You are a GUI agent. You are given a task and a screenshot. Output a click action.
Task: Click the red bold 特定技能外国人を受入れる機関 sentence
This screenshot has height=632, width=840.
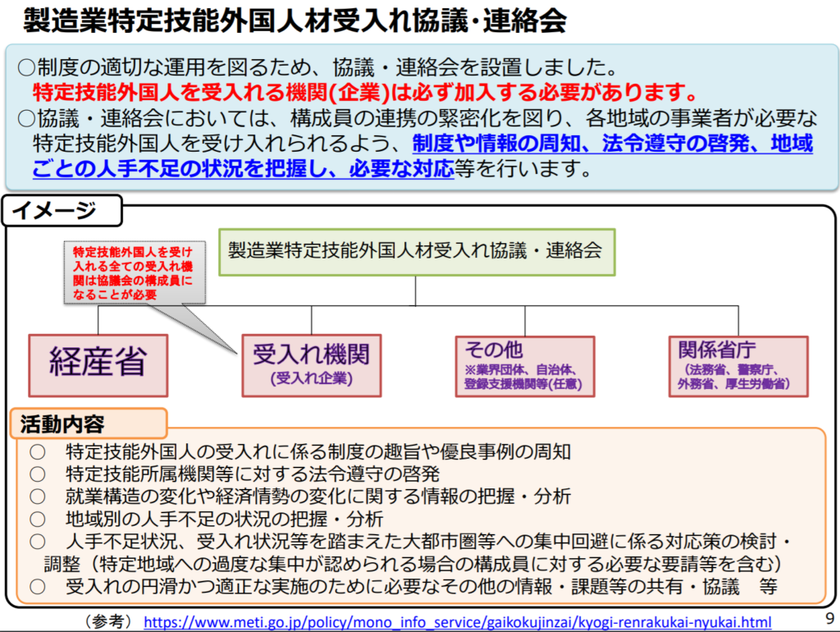click(365, 92)
